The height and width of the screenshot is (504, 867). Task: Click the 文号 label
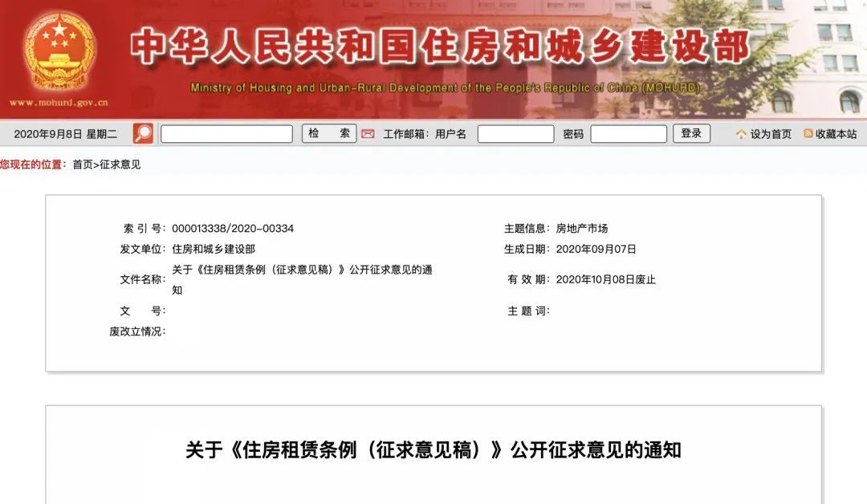coord(143,311)
